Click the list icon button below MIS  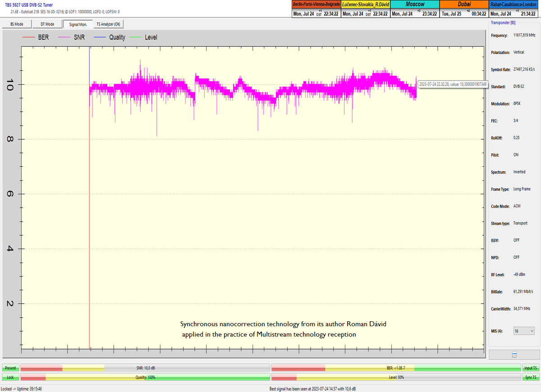(x=514, y=355)
